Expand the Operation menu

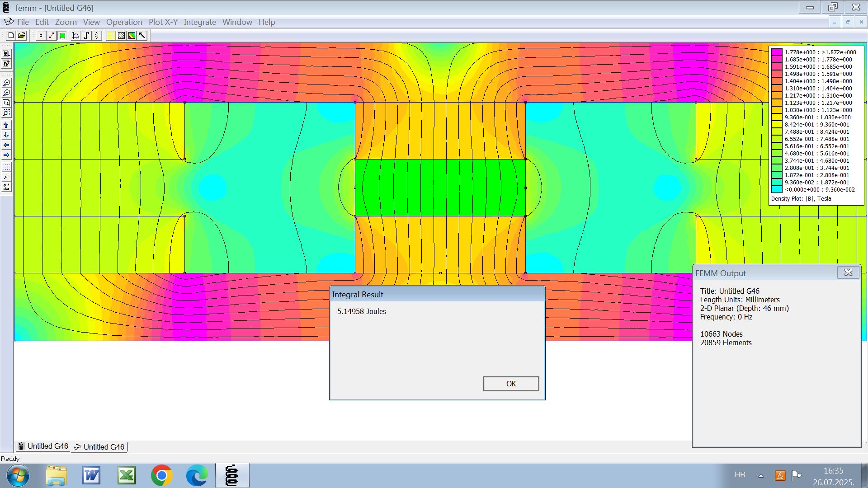point(124,22)
